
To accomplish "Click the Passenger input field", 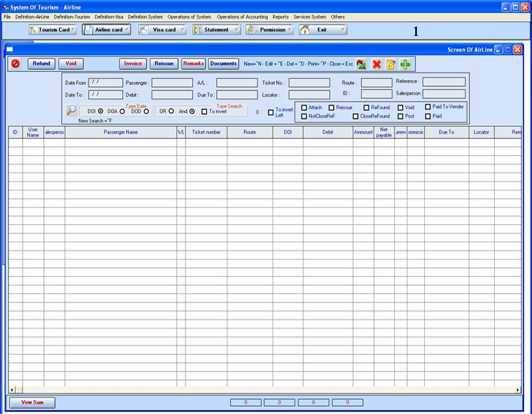I will coord(172,83).
